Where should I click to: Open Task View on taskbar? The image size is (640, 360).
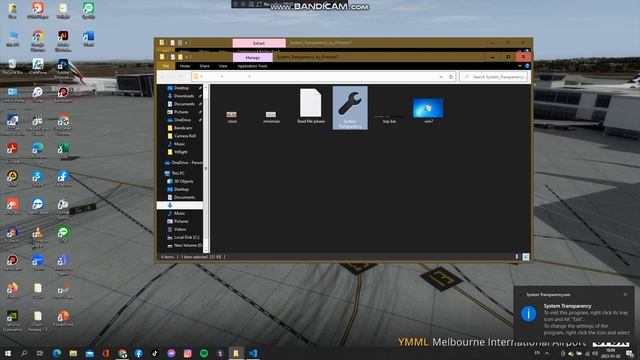pyautogui.click(x=40, y=353)
